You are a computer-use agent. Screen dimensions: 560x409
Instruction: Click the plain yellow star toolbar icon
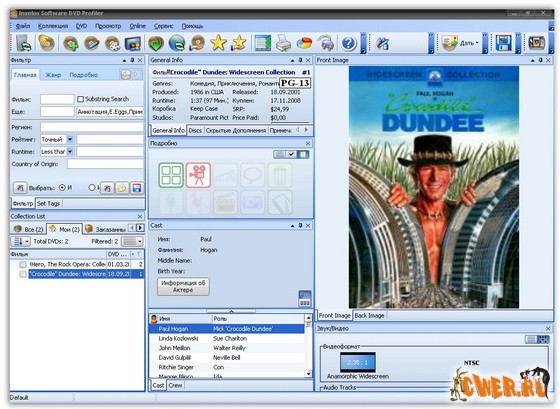(x=218, y=43)
